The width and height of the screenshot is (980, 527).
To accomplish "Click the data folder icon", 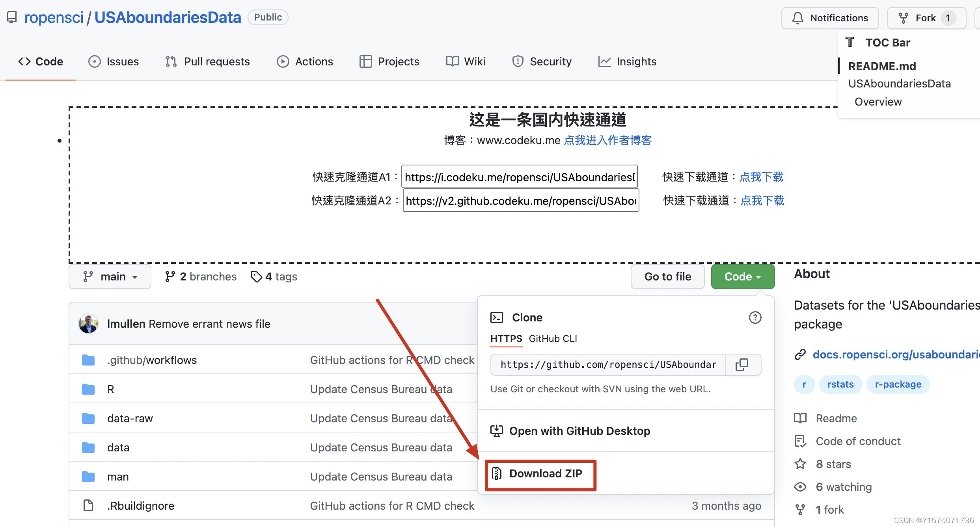I will coord(88,447).
